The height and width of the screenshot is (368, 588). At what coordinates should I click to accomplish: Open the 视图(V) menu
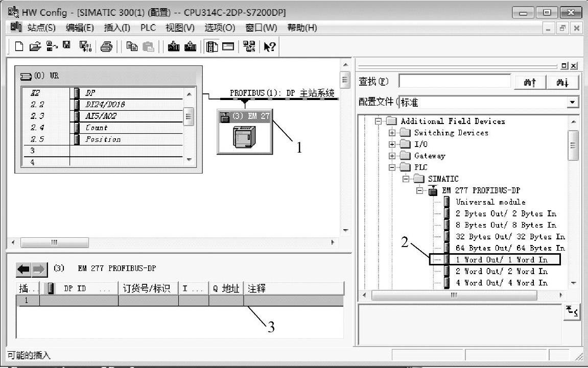tap(180, 28)
